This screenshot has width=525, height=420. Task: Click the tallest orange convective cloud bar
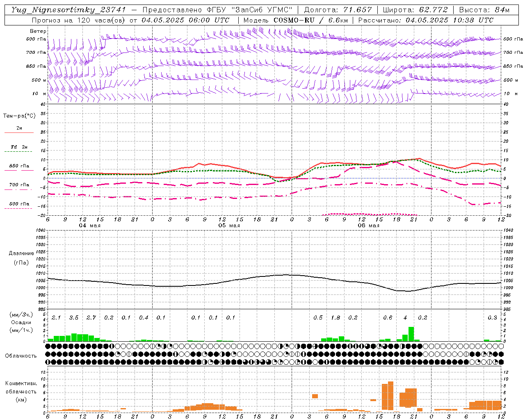click(x=390, y=396)
